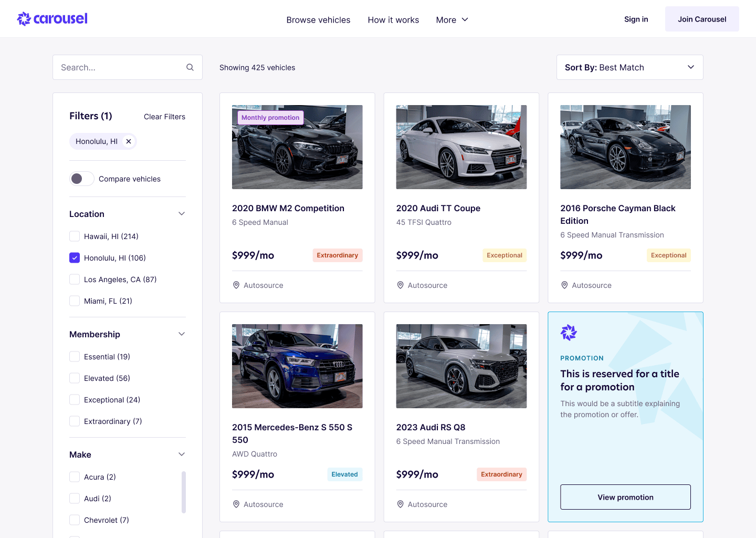
Task: Open the Sort By Best Match dropdown
Action: (x=629, y=67)
